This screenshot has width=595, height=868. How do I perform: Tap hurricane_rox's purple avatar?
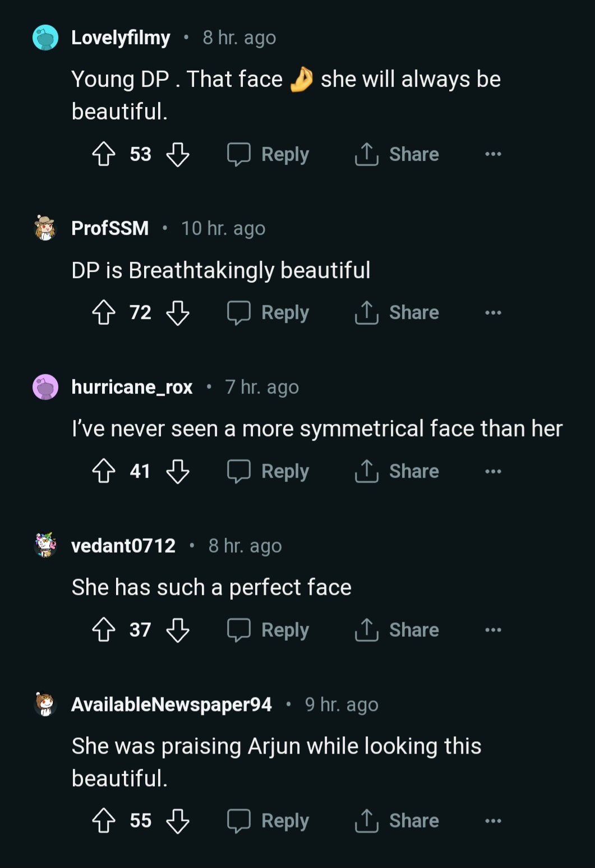45,387
